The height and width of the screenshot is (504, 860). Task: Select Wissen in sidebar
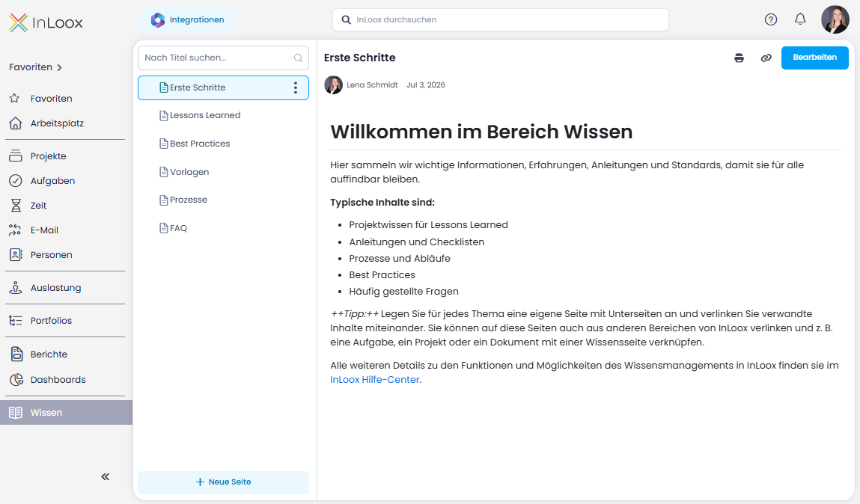click(x=67, y=413)
